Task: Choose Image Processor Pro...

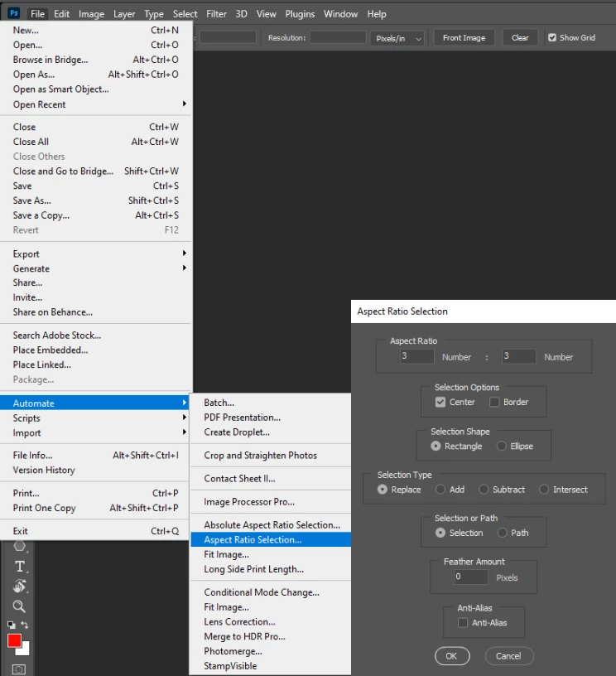Action: click(x=271, y=502)
